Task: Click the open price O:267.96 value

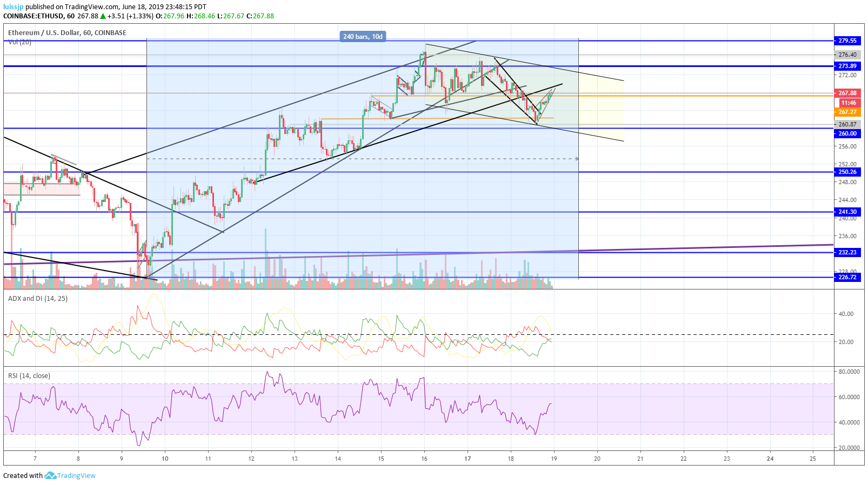Action: (x=170, y=16)
